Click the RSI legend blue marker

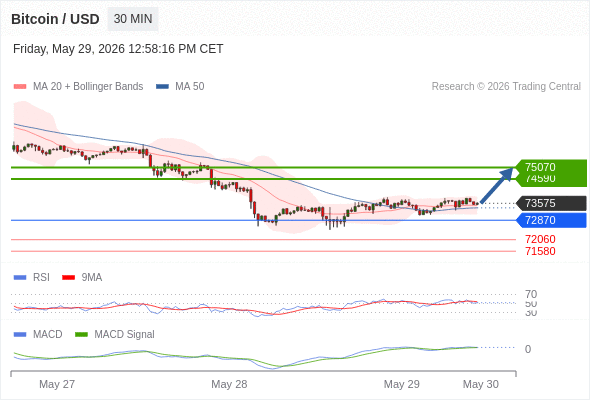[x=20, y=278]
